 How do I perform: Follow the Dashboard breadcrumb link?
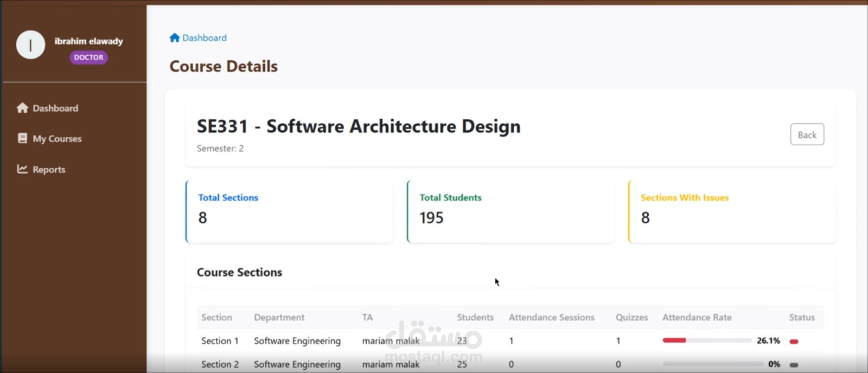(x=204, y=38)
